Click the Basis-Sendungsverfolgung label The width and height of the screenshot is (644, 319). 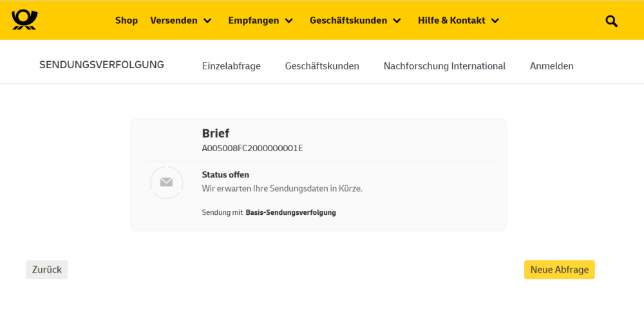290,212
